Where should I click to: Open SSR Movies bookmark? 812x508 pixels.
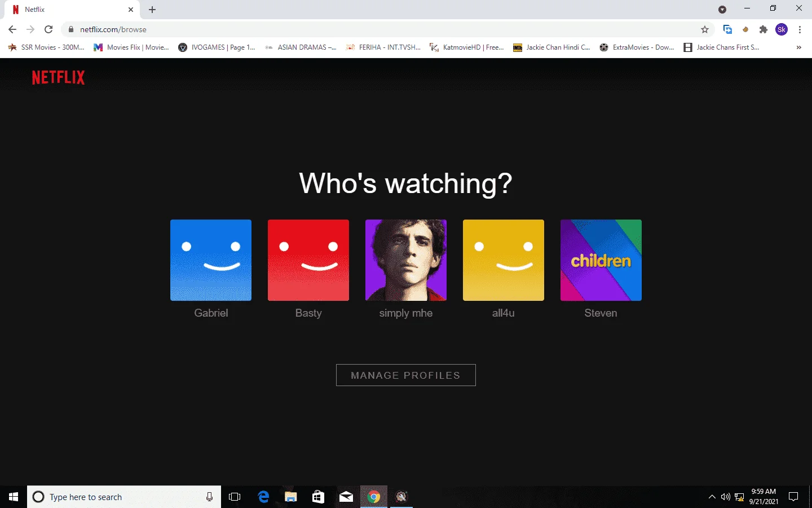point(46,47)
